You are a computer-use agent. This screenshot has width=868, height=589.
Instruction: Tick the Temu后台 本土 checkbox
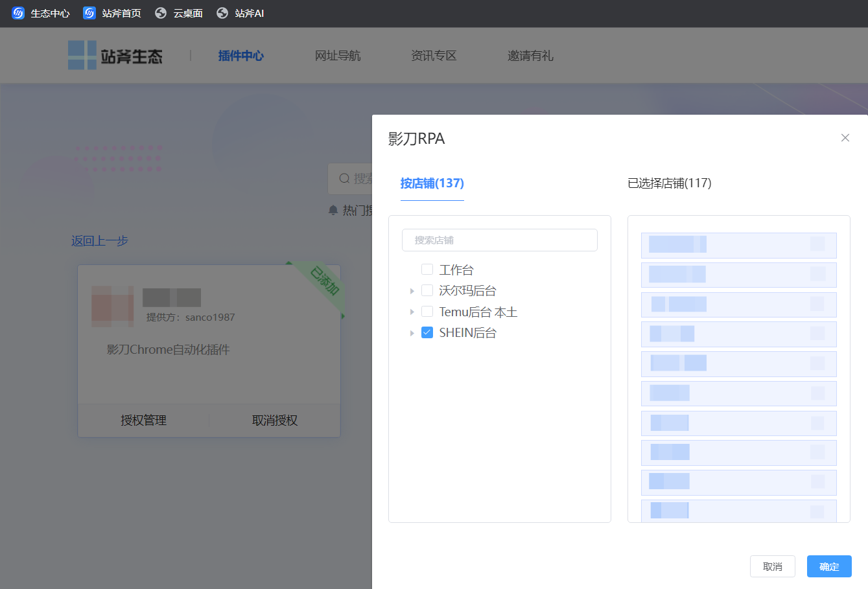pos(427,312)
